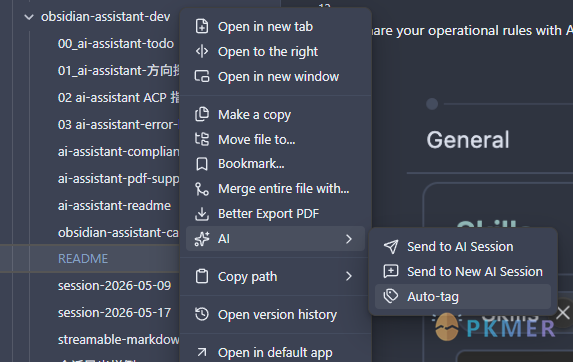Open the 03 ai-assistant-error note
The image size is (573, 362).
click(118, 125)
